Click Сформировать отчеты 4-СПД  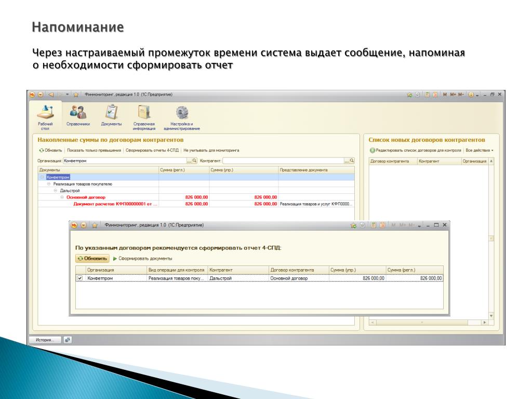click(152, 150)
